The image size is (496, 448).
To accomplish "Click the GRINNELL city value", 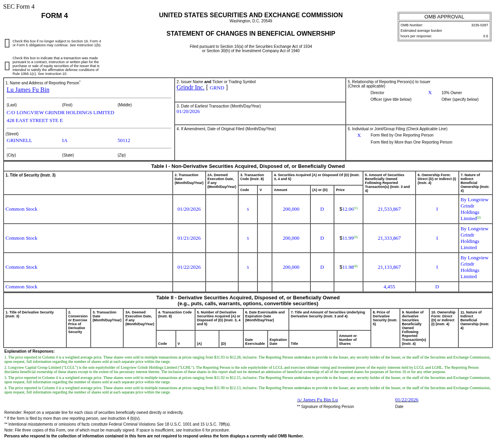I will pyautogui.click(x=19, y=140).
